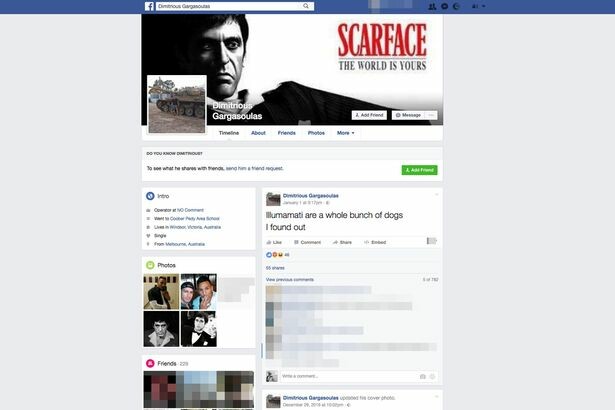Viewport: 615px width, 410px height.
Task: Open the '55 shares' link
Action: click(275, 268)
